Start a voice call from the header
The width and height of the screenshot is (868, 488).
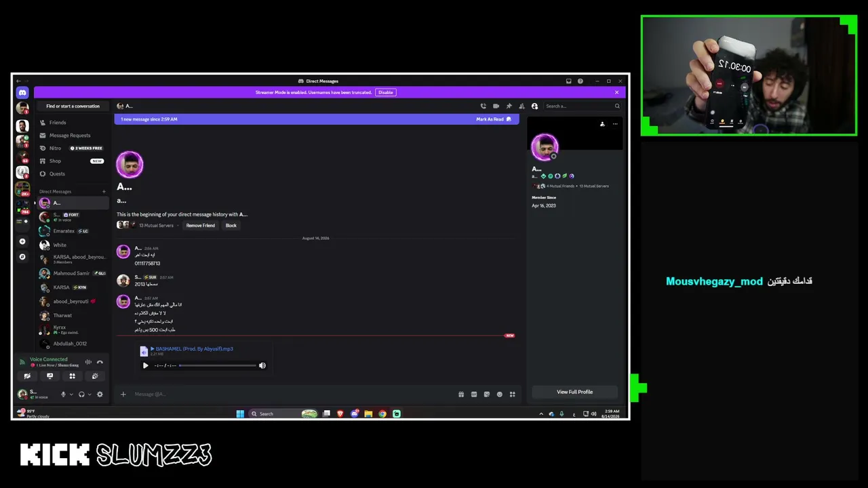click(483, 106)
